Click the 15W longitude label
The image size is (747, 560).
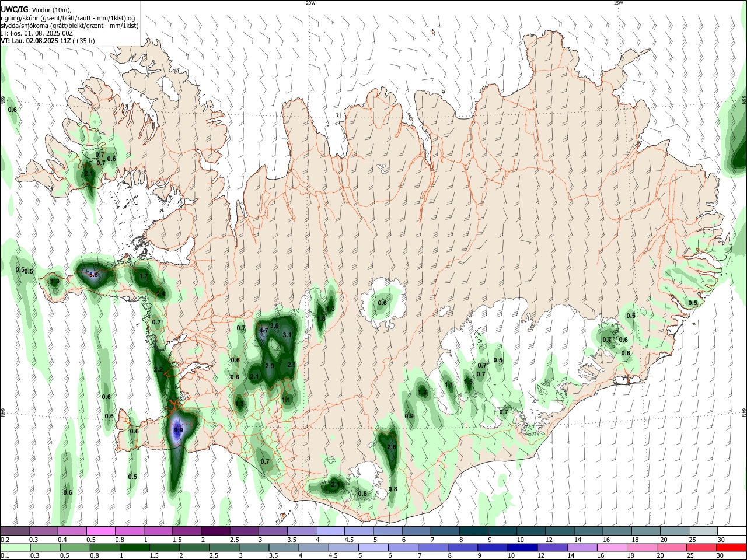(x=618, y=3)
